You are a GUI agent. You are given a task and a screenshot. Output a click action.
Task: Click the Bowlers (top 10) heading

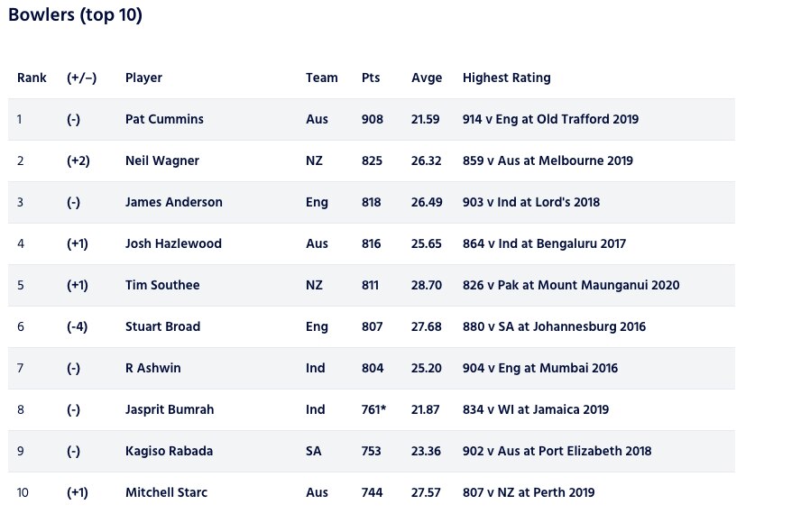(x=75, y=15)
